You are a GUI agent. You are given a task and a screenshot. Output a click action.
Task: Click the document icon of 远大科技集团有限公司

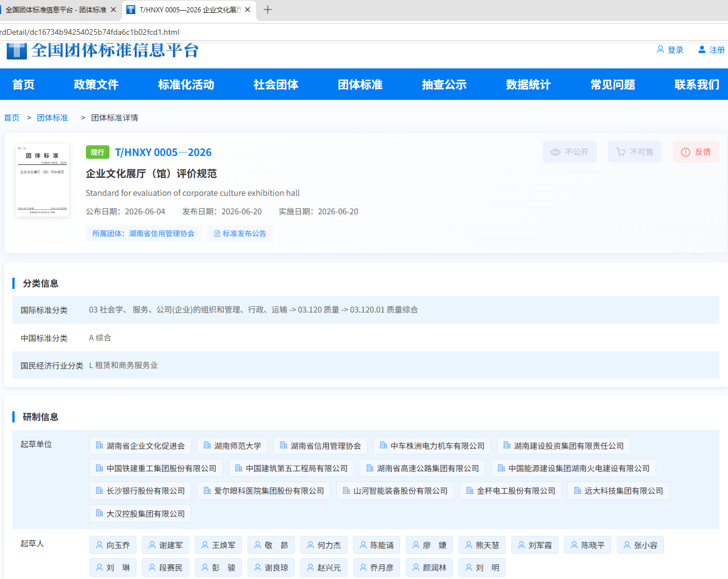click(x=578, y=490)
